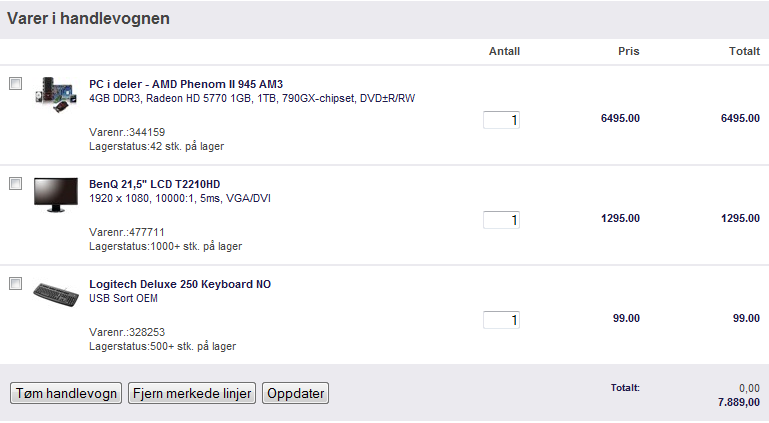
Task: Open the Logitech Deluxe 250 Keyboard NO link
Action: [180, 284]
